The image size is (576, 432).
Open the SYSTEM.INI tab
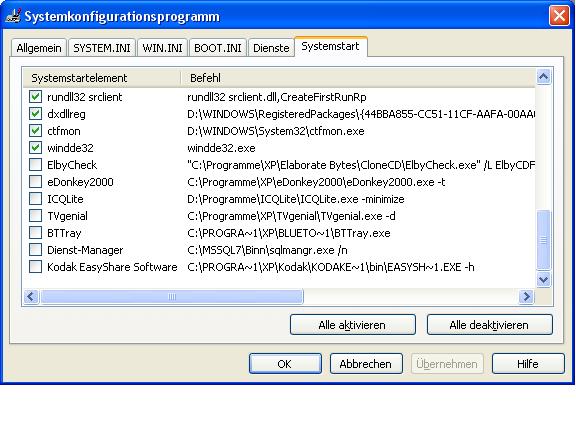pyautogui.click(x=102, y=48)
